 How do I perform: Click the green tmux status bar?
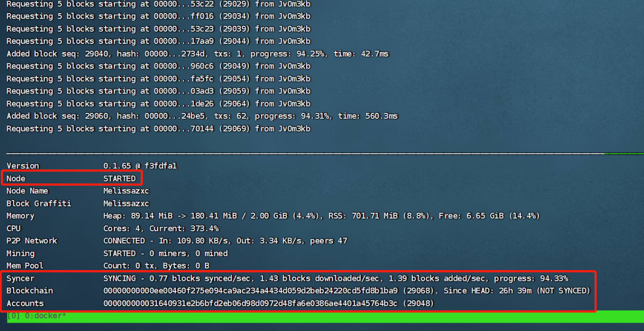point(341,316)
